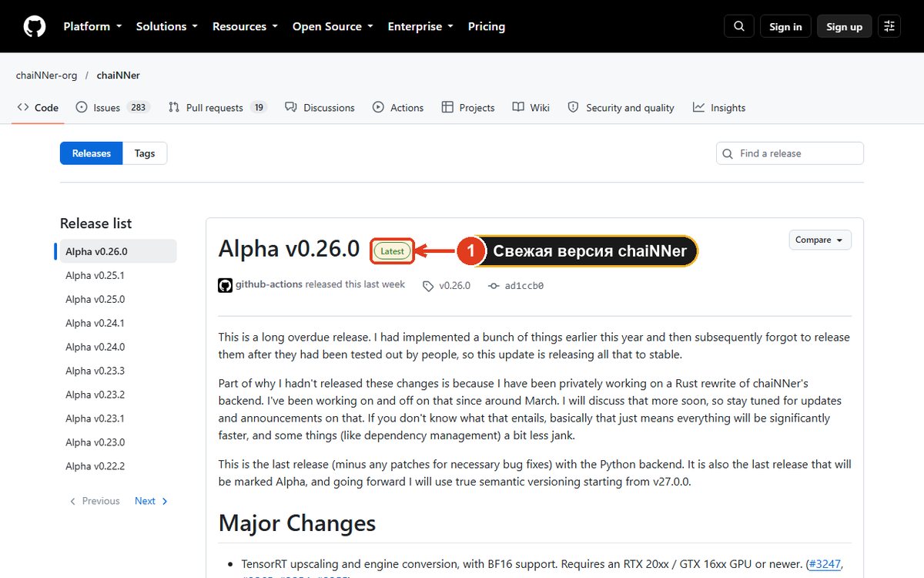Switch to the Issues tab
The height and width of the screenshot is (578, 924).
pyautogui.click(x=112, y=108)
